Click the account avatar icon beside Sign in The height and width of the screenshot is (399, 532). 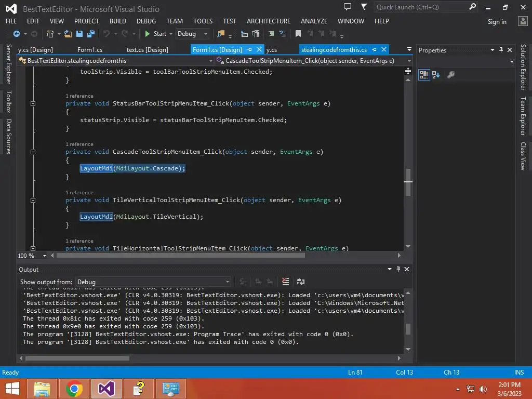[x=523, y=21]
